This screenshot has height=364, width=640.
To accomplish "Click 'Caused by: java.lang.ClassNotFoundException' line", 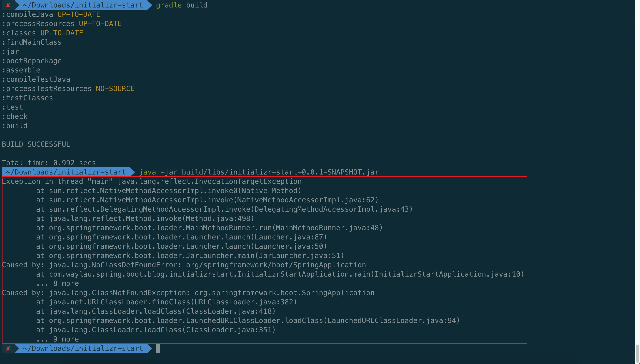I will (188, 292).
